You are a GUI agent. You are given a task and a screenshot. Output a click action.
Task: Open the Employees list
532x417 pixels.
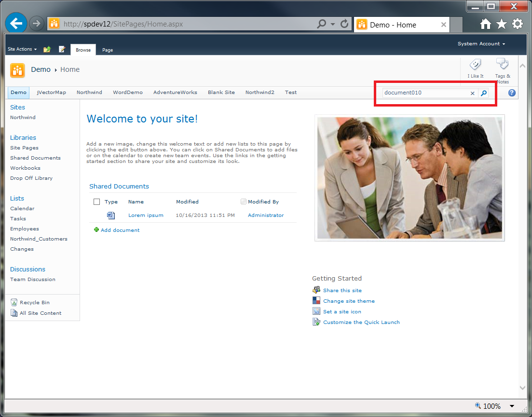[25, 229]
